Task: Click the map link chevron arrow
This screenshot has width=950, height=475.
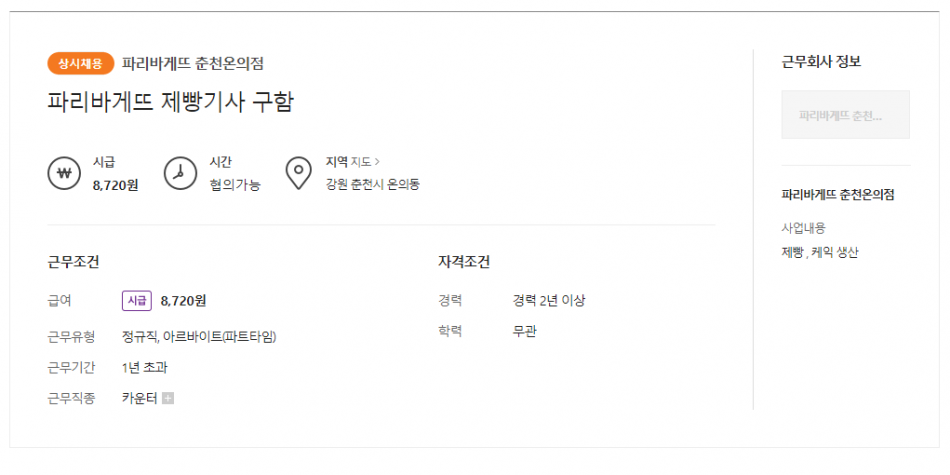Action: click(377, 162)
